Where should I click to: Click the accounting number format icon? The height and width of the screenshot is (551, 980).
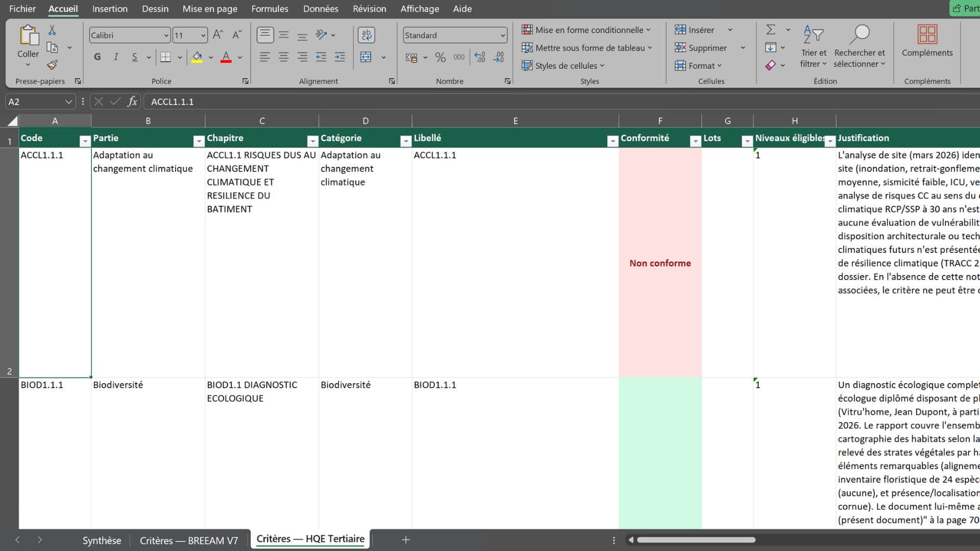point(411,57)
